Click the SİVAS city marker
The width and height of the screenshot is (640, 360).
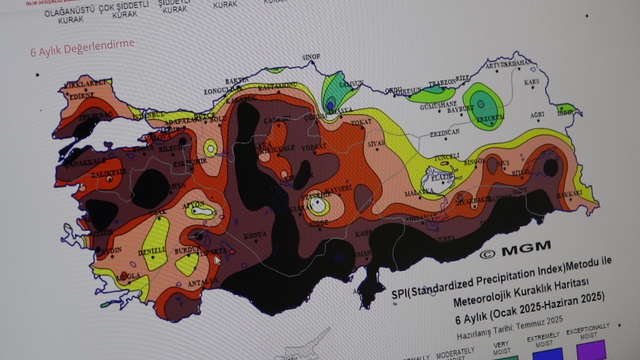coord(377,150)
